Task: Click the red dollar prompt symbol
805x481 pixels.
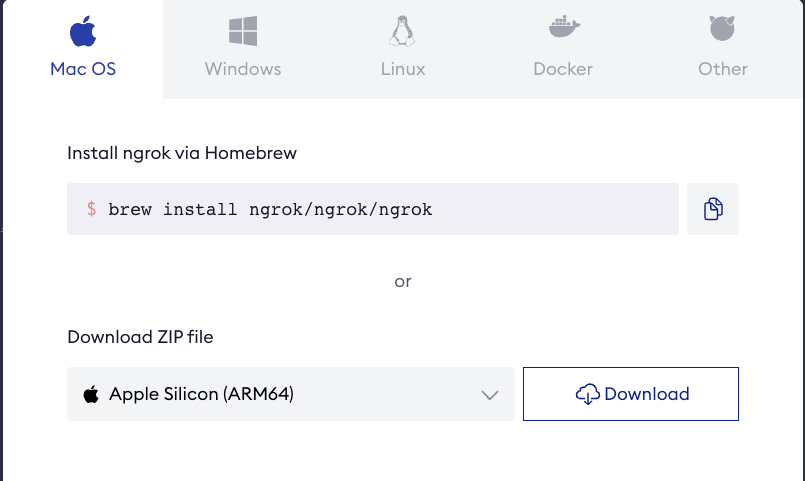Action: pyautogui.click(x=92, y=209)
